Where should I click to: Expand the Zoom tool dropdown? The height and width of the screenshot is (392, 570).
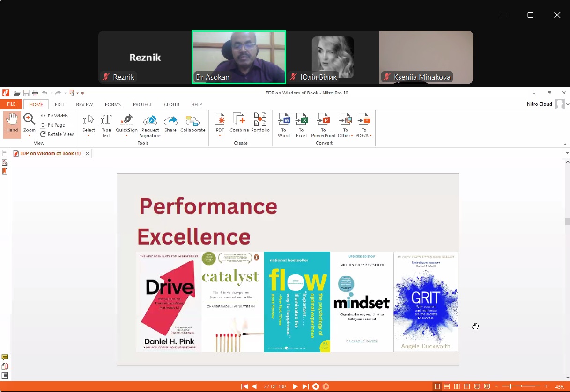click(30, 136)
